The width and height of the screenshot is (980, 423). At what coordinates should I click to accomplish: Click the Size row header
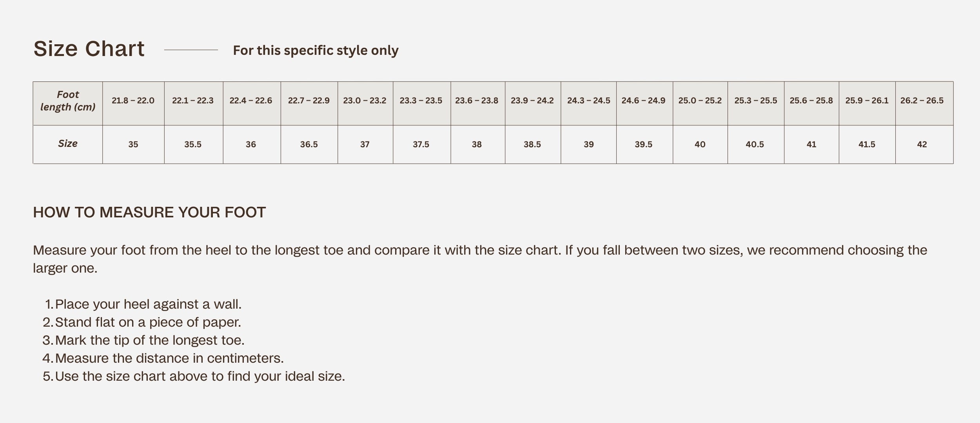point(68,144)
